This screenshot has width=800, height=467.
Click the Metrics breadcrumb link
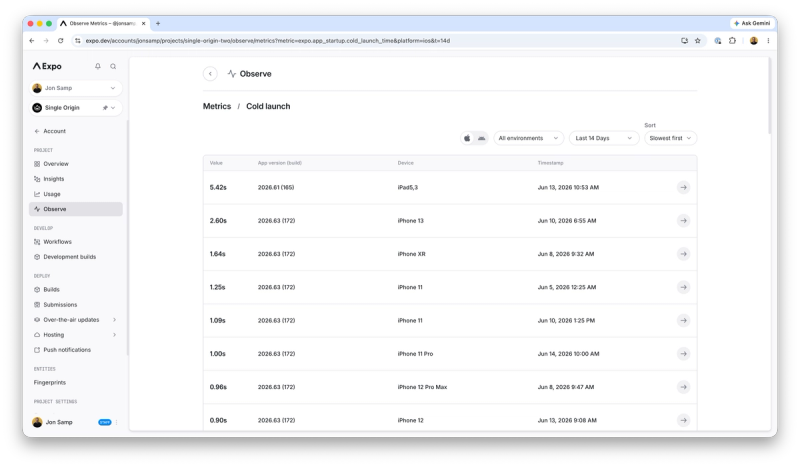[217, 106]
